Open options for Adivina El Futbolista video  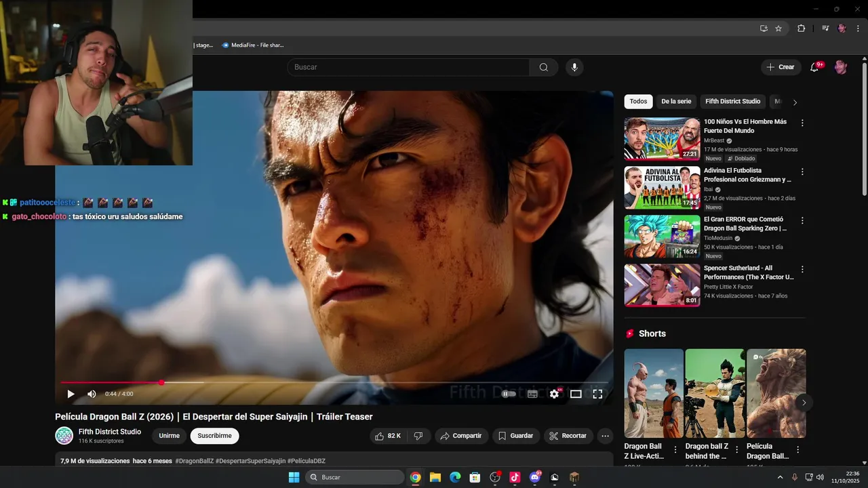(x=802, y=172)
